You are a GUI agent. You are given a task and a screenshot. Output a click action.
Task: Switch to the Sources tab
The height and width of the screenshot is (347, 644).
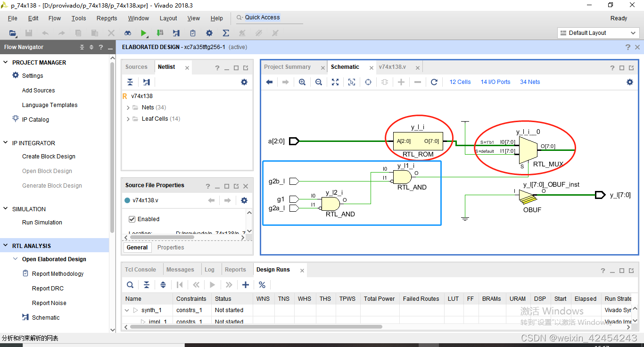point(136,67)
